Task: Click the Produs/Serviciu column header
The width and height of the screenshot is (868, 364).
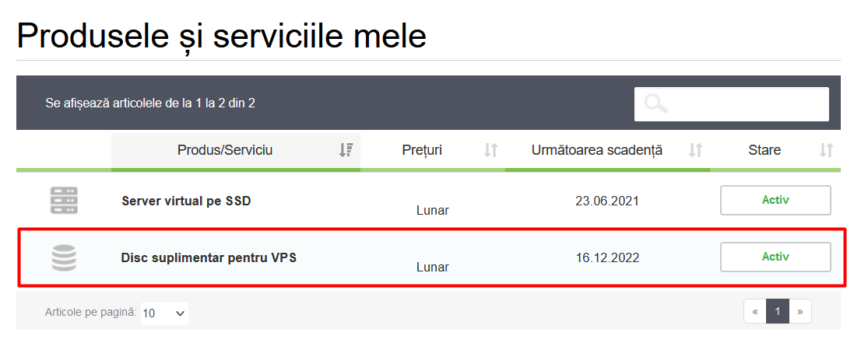Action: pyautogui.click(x=225, y=150)
